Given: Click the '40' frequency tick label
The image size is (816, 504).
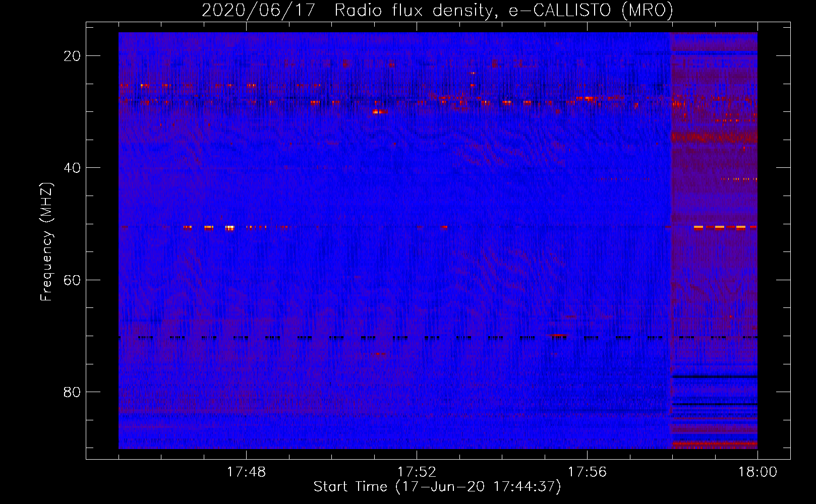Looking at the screenshot, I should pyautogui.click(x=72, y=168).
